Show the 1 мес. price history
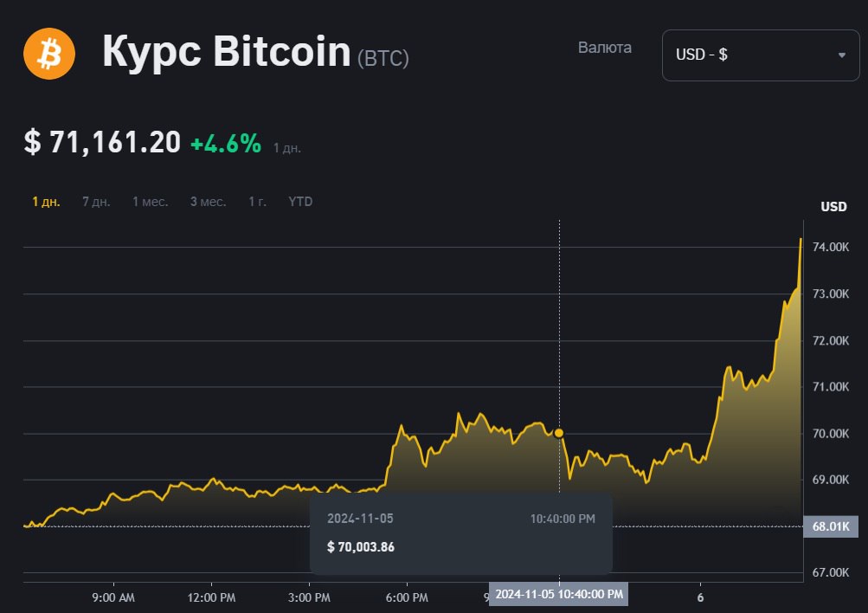 pos(150,202)
